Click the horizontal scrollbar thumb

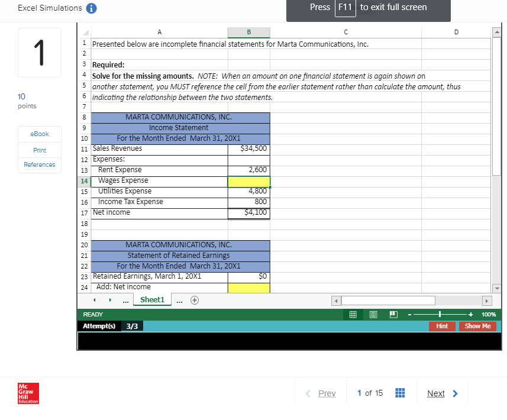388,301
